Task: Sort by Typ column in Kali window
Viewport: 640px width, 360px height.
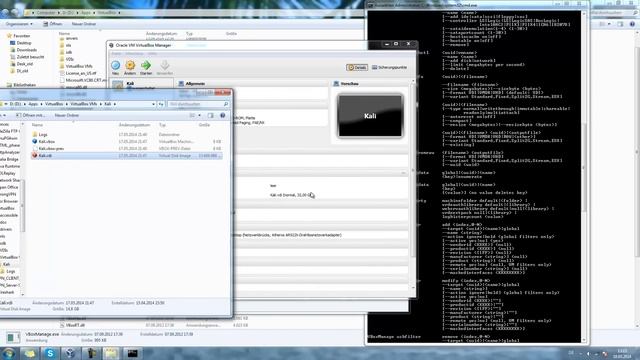Action: click(x=162, y=125)
